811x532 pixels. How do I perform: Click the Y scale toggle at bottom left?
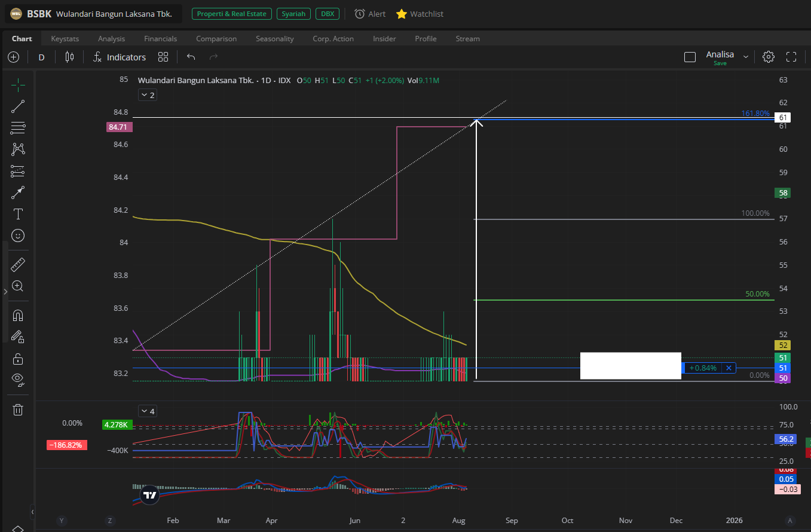pyautogui.click(x=61, y=521)
